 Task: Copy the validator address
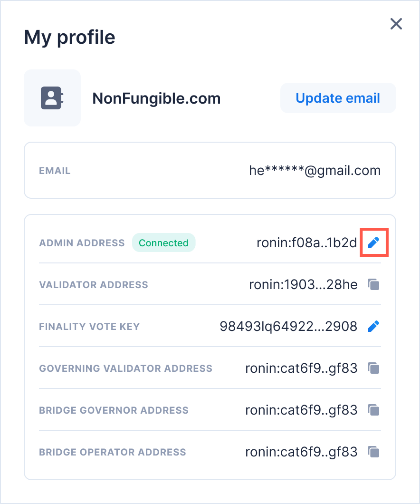click(x=374, y=285)
